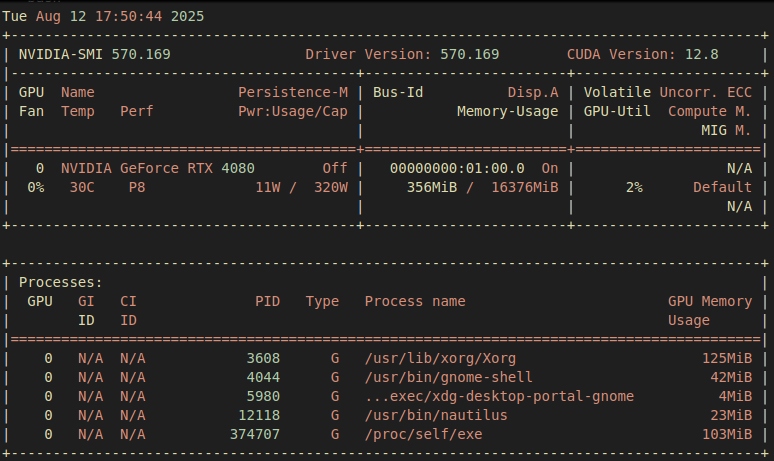774x461 pixels.
Task: Click the Process name column header
Action: (x=414, y=301)
